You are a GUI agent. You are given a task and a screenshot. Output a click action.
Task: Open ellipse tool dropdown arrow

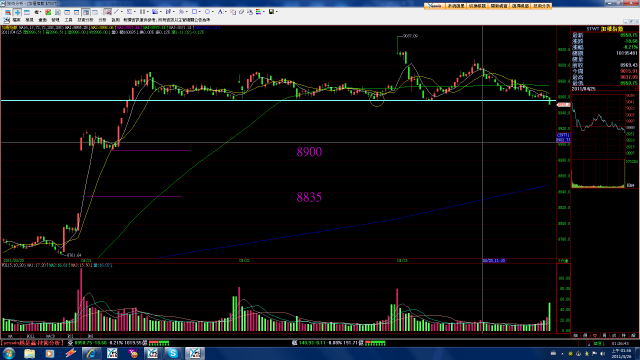click(213, 12)
